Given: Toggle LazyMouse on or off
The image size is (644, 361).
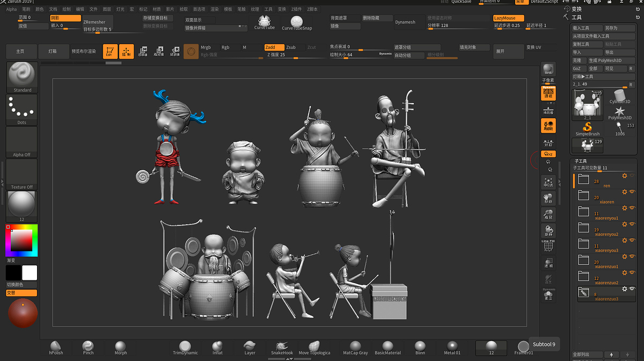Looking at the screenshot, I should [508, 18].
